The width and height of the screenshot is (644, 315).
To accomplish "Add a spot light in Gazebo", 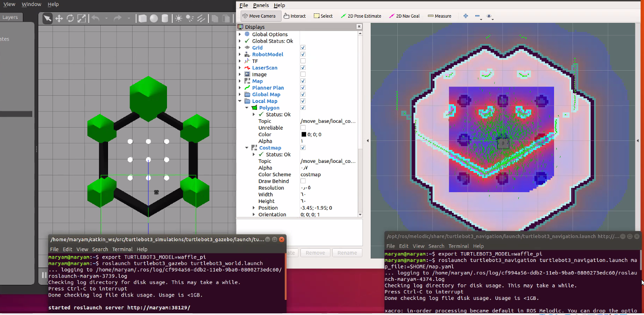I will pos(189,18).
